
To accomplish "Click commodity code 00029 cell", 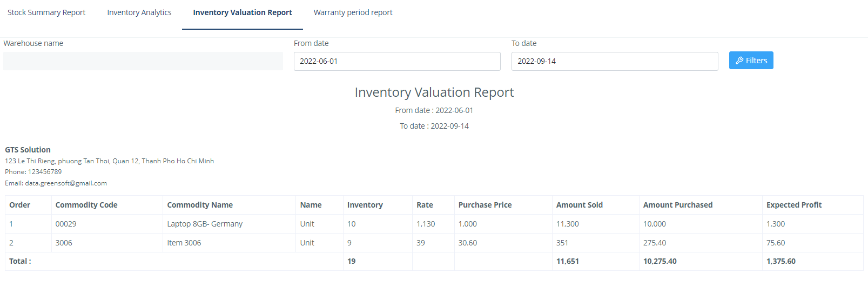I will [x=66, y=224].
